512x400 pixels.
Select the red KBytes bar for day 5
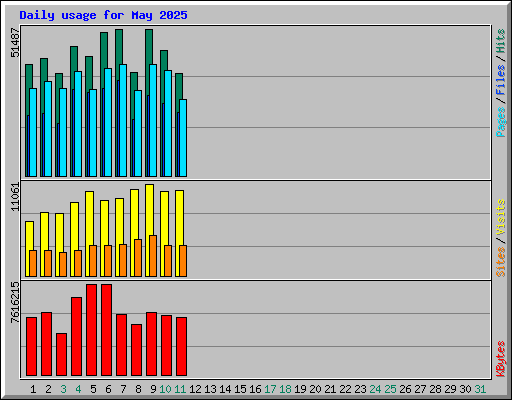point(91,330)
